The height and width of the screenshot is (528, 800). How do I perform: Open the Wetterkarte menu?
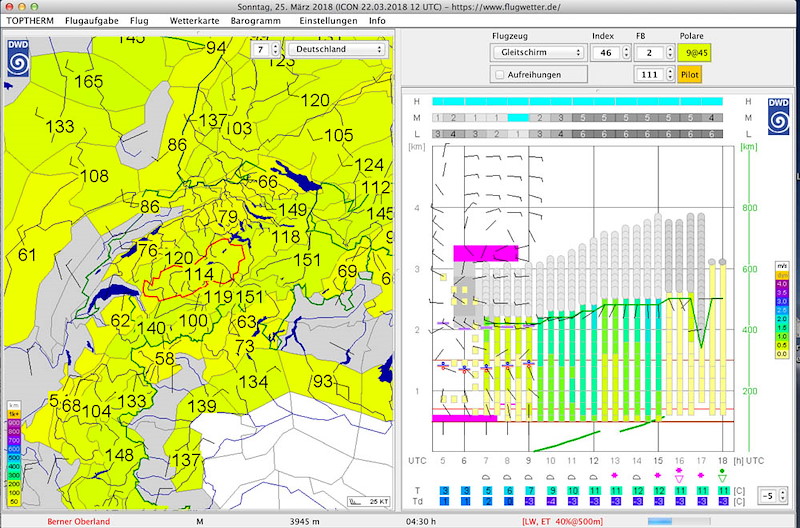(194, 21)
